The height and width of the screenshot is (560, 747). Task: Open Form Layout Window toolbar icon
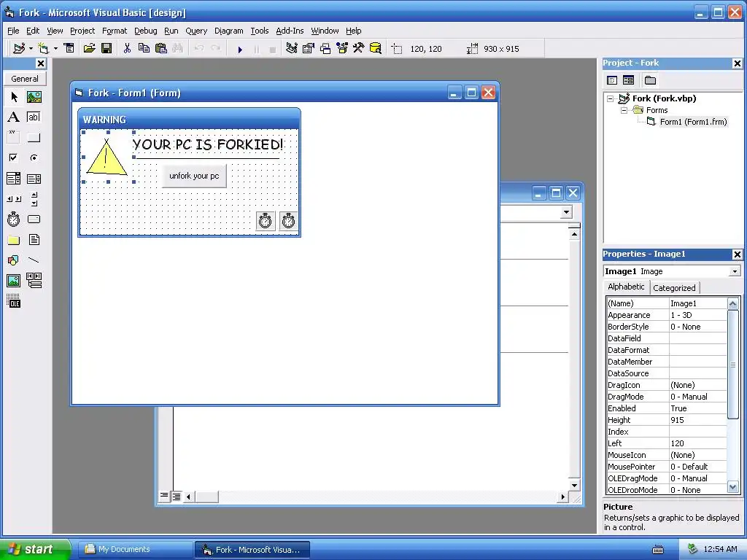[x=325, y=49]
